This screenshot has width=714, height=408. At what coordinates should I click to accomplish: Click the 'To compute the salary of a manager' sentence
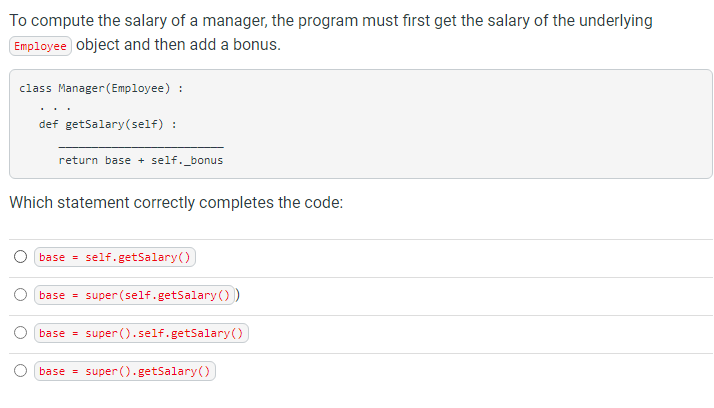(x=330, y=21)
